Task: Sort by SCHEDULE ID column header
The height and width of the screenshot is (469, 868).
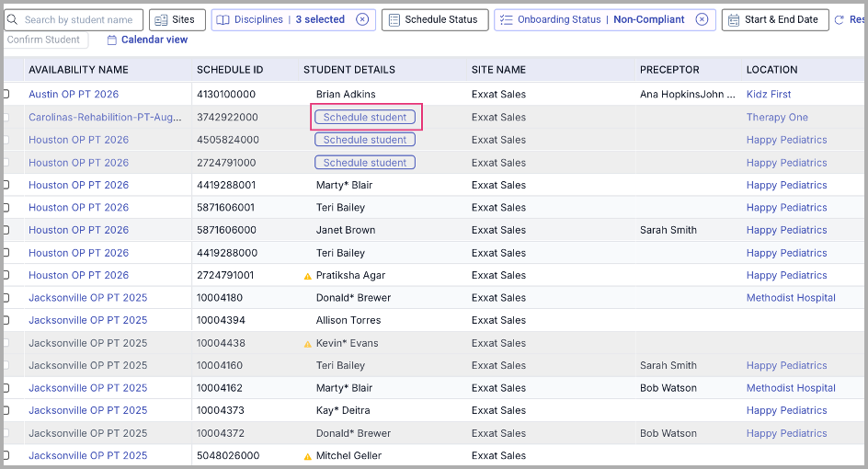Action: pyautogui.click(x=230, y=70)
